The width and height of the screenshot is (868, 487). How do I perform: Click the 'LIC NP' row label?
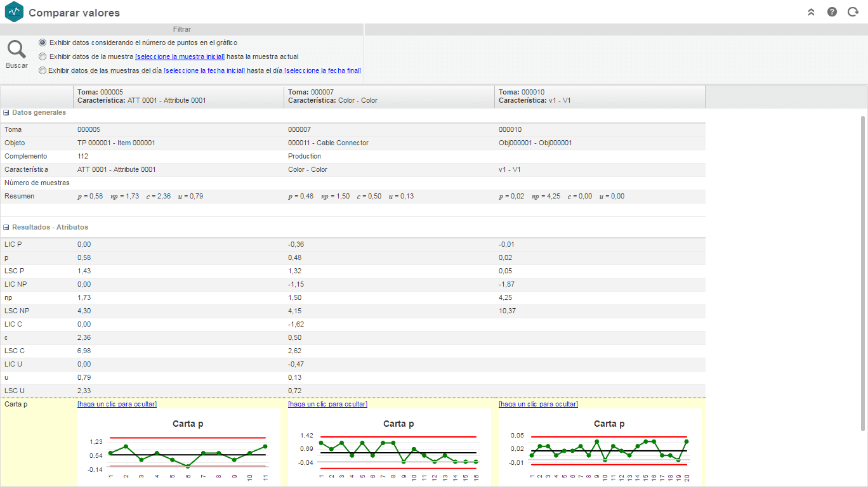click(x=15, y=284)
